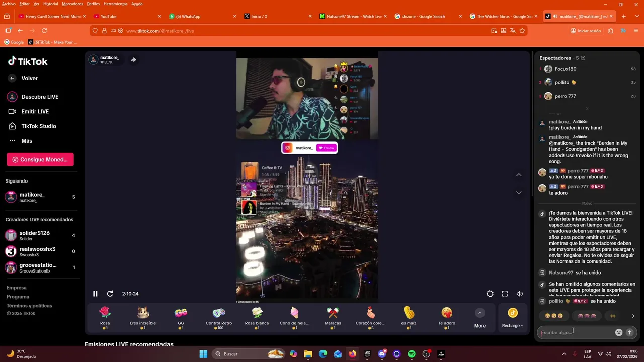
Task: Send the GG gift
Action: pos(181,318)
